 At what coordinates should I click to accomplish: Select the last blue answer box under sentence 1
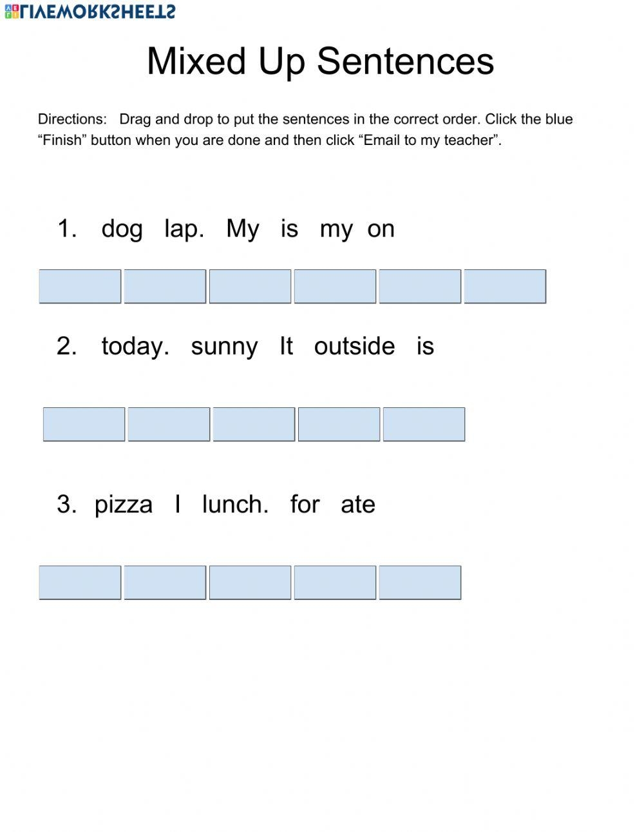[x=505, y=286]
